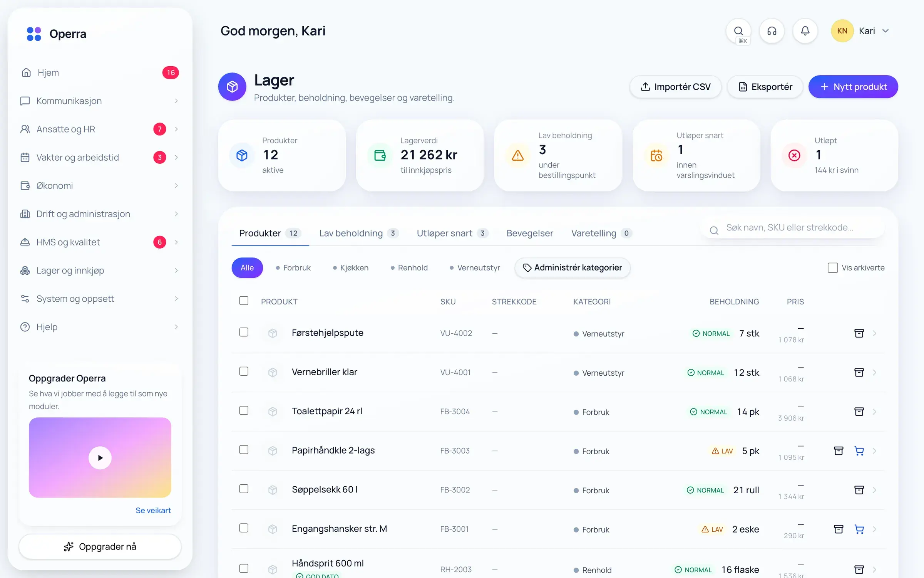Archive the Engangshansker str. M product

[x=839, y=529]
